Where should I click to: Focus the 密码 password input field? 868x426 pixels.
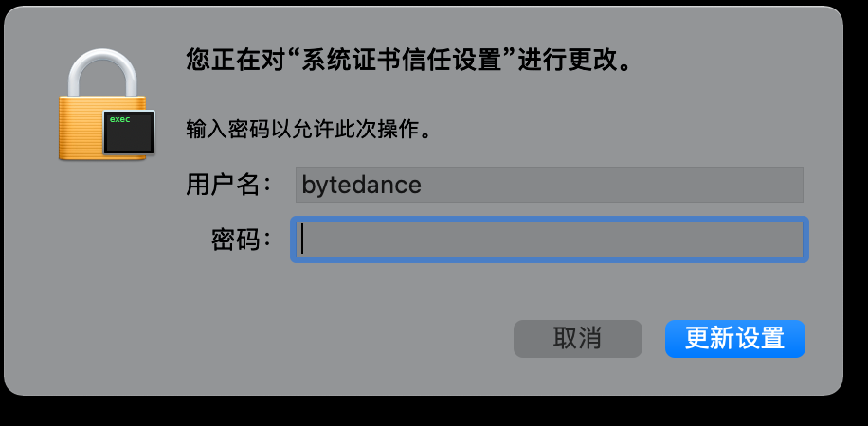click(550, 240)
